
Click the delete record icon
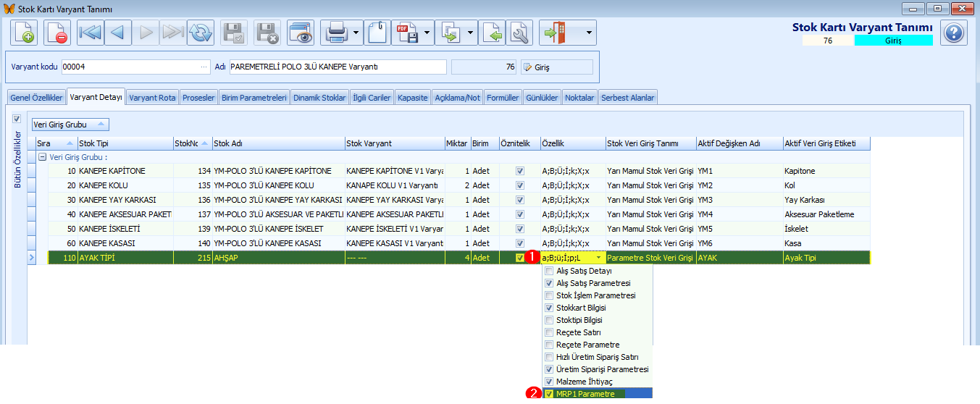click(x=57, y=33)
